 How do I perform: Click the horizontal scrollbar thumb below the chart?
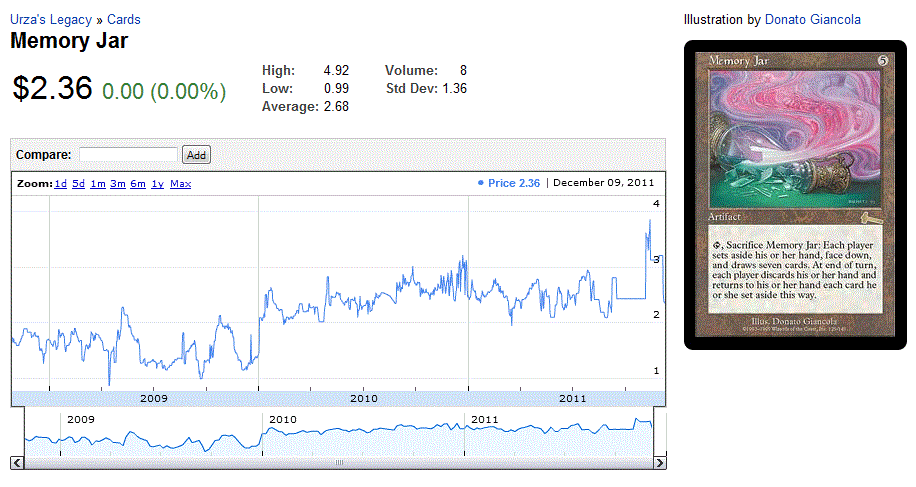pyautogui.click(x=338, y=462)
